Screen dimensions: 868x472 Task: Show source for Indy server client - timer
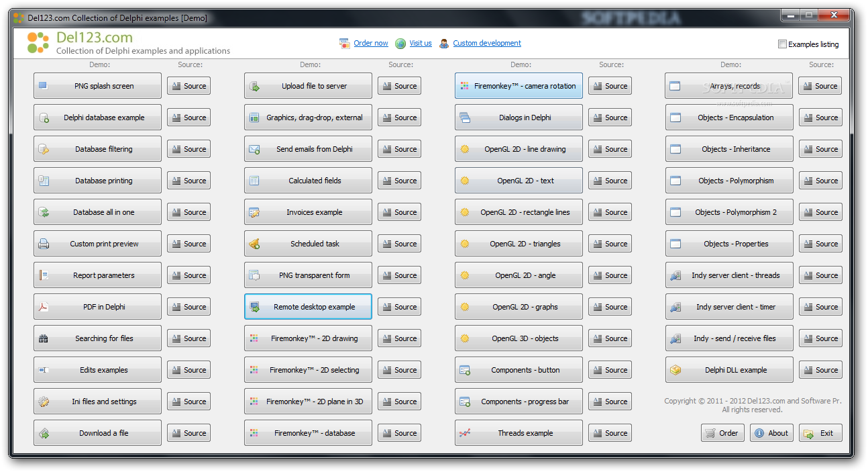click(820, 307)
